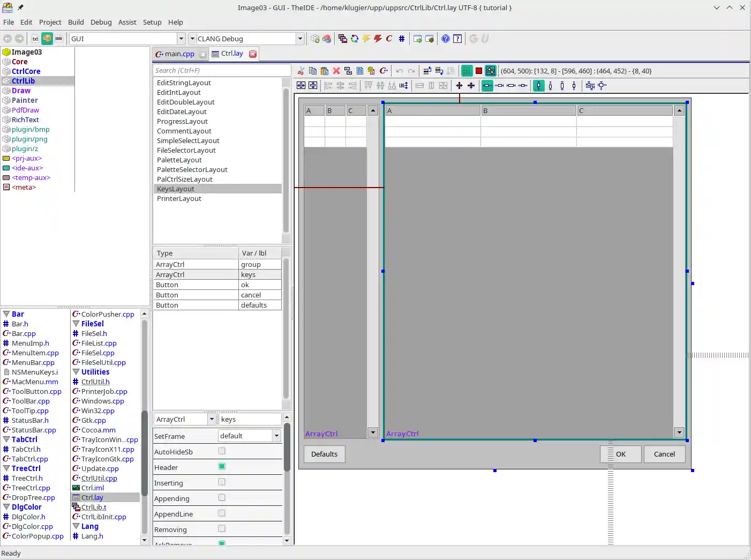
Task: Open the SetFrame default dropdown
Action: tap(277, 436)
